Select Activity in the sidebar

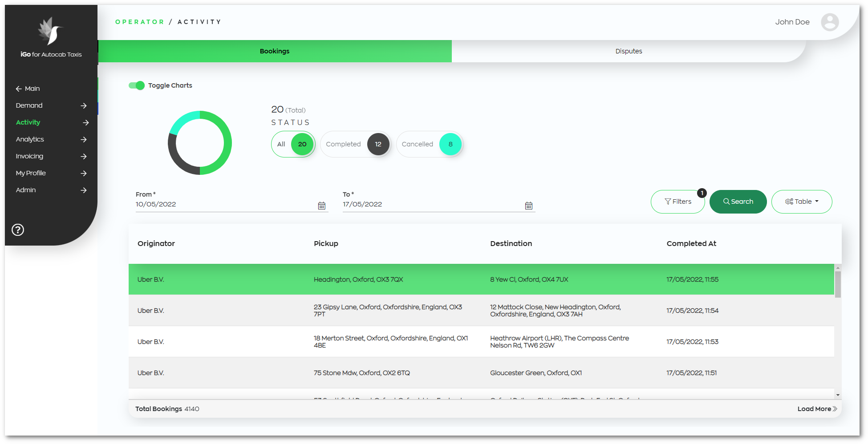[28, 122]
